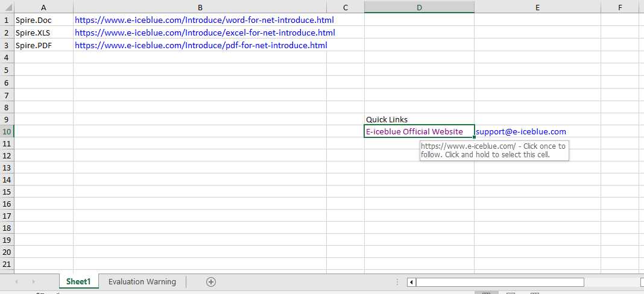Select row 7 header
The image size is (644, 294).
point(7,95)
